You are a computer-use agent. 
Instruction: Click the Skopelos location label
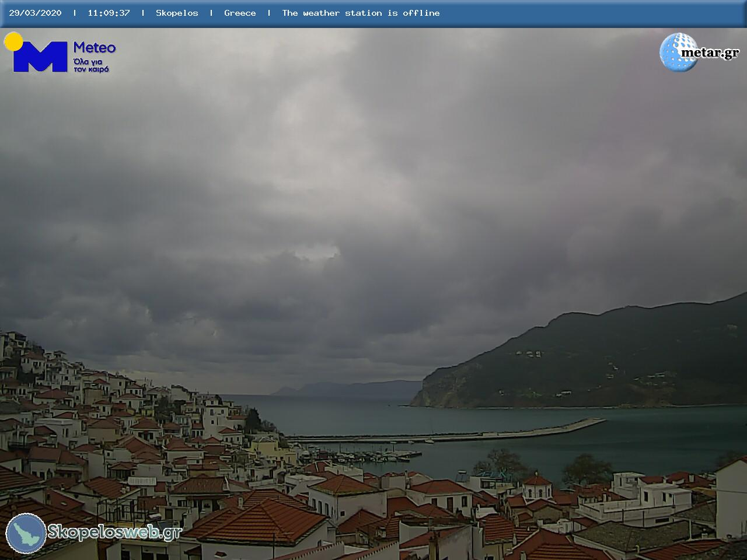click(177, 13)
